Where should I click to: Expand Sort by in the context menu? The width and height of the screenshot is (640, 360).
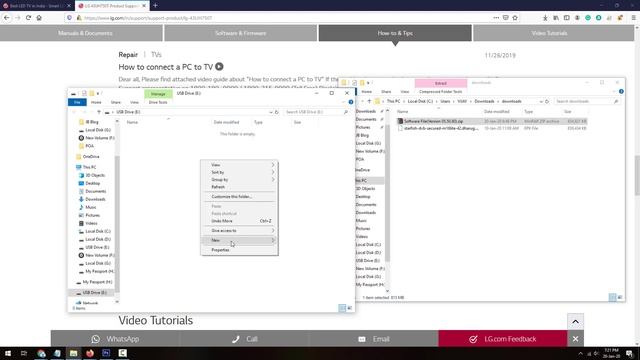coord(240,172)
